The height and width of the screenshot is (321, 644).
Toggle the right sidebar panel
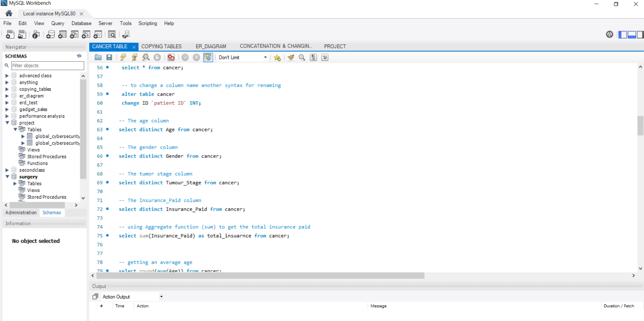(x=640, y=34)
